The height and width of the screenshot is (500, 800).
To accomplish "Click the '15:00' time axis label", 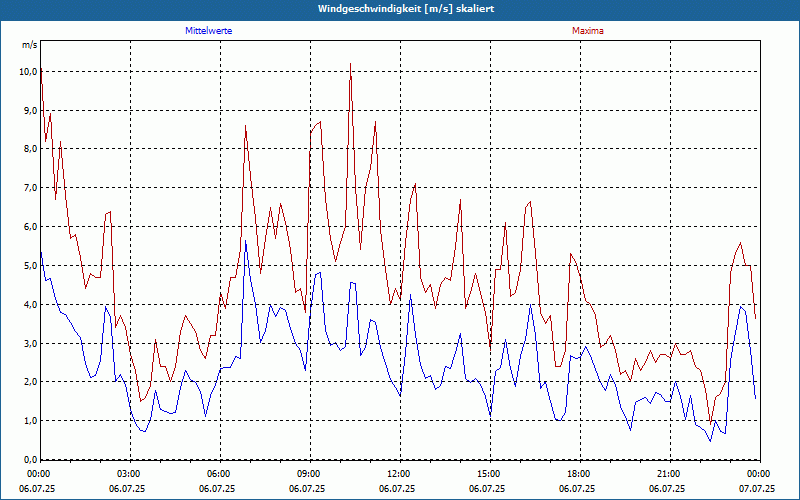I will click(488, 474).
